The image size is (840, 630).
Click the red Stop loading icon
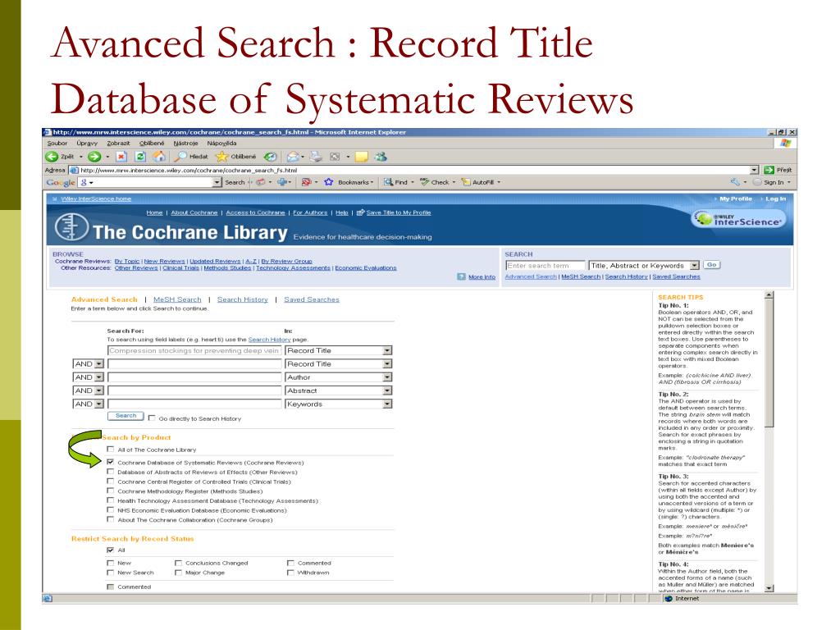coord(121,157)
